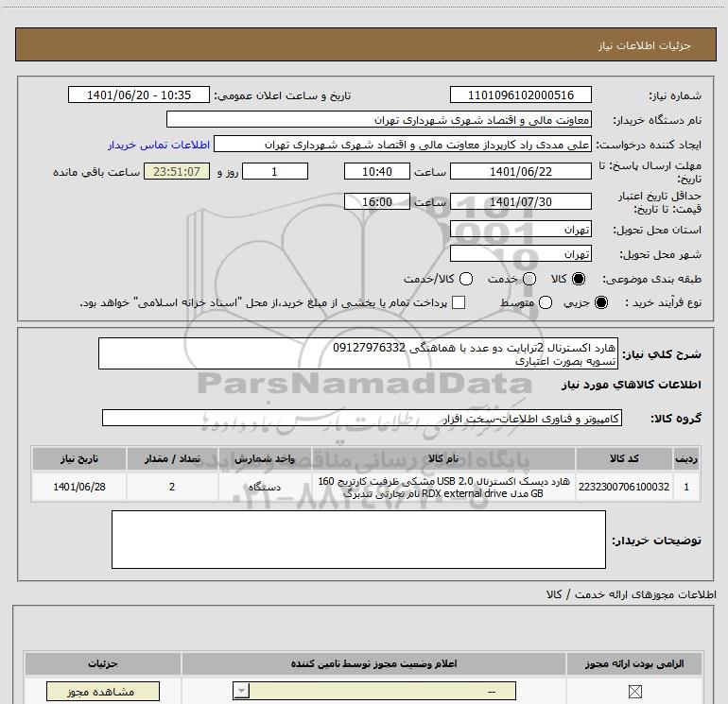
Task: Click the استان محل تحویل field تهران
Action: click(520, 230)
